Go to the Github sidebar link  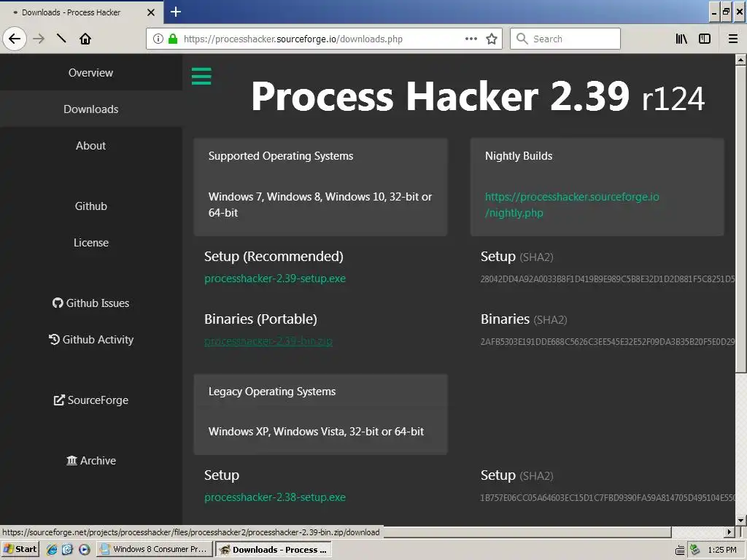tap(90, 206)
